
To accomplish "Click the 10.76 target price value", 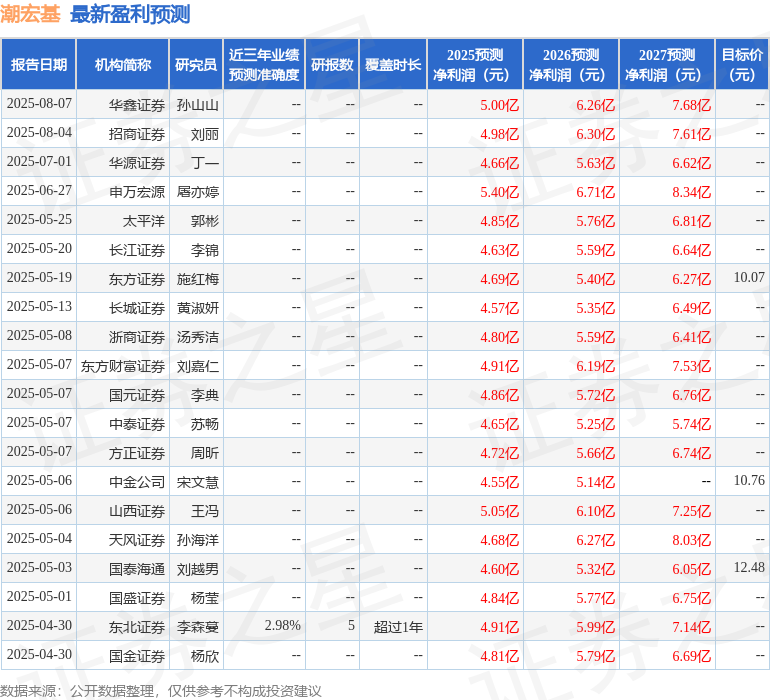I will point(749,480).
